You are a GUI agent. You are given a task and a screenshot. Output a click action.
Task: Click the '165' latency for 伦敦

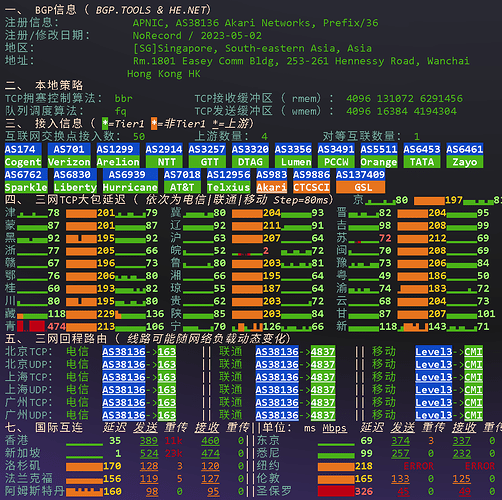(x=364, y=479)
